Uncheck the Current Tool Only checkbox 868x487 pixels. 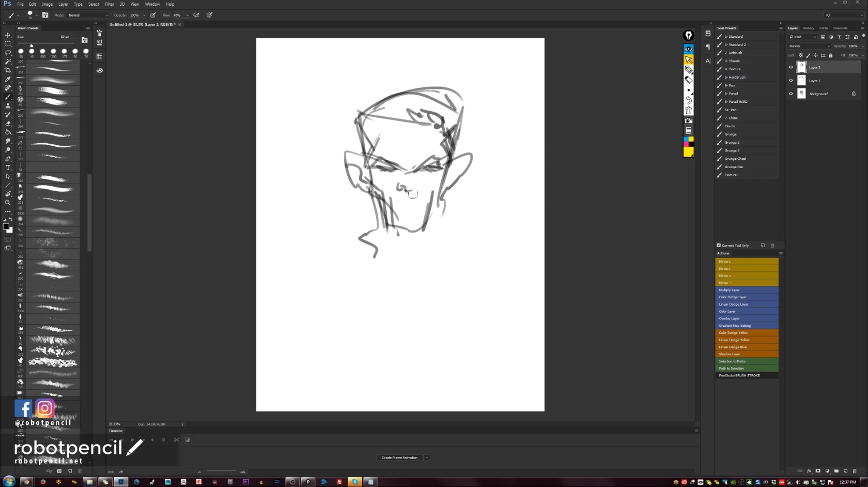pyautogui.click(x=719, y=246)
